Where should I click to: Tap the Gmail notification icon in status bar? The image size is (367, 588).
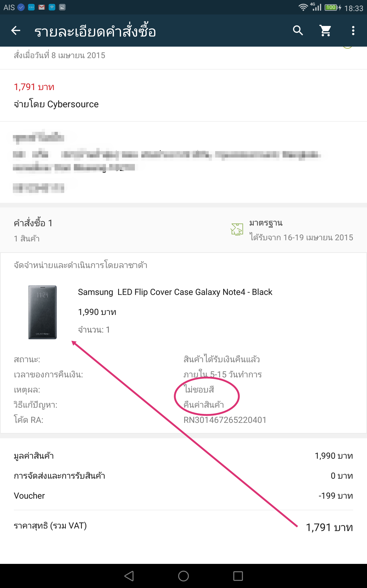click(x=42, y=7)
